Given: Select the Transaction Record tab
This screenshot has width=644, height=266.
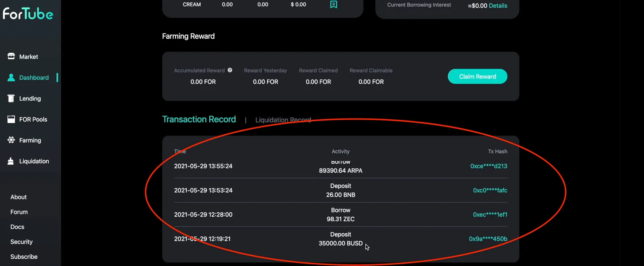Looking at the screenshot, I should [x=199, y=119].
